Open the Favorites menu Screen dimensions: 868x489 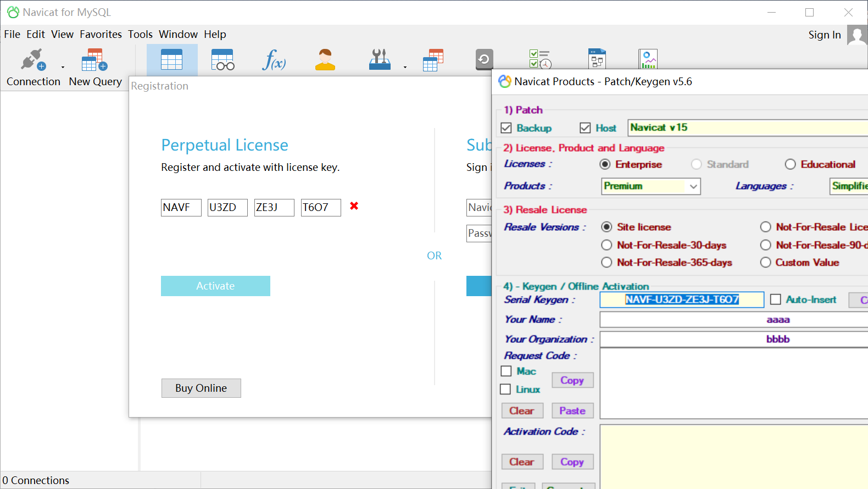click(101, 34)
